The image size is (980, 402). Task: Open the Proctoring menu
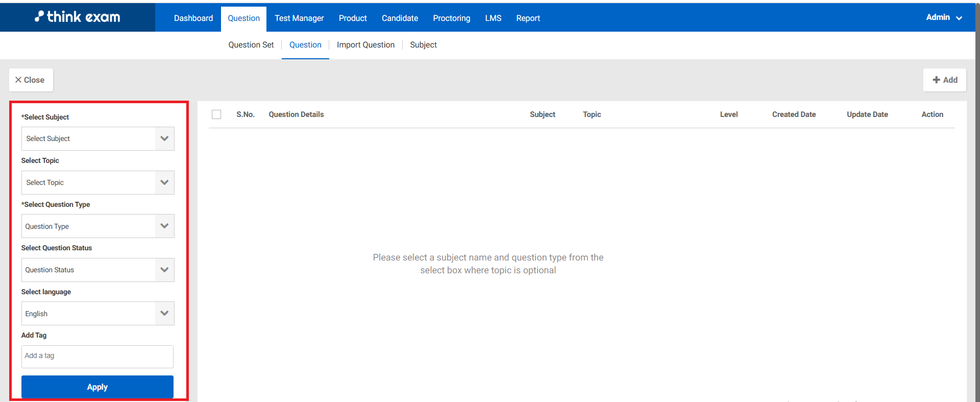[451, 18]
